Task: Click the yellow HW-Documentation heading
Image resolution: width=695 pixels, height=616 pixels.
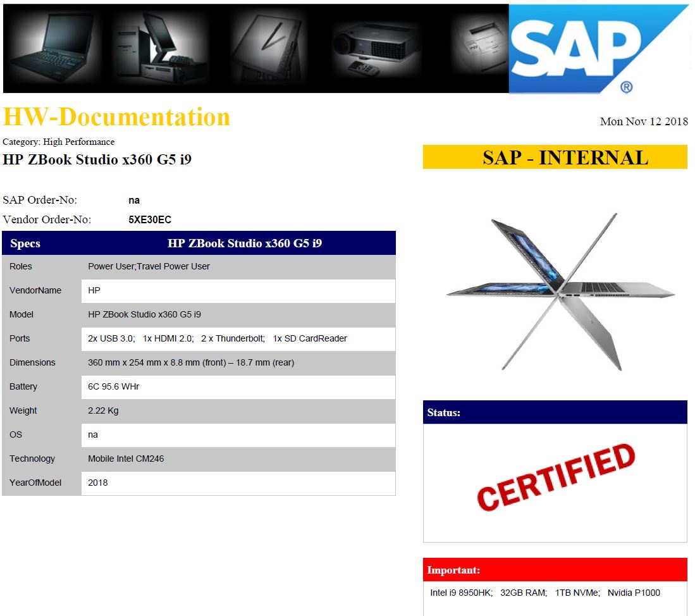Action: pos(116,117)
